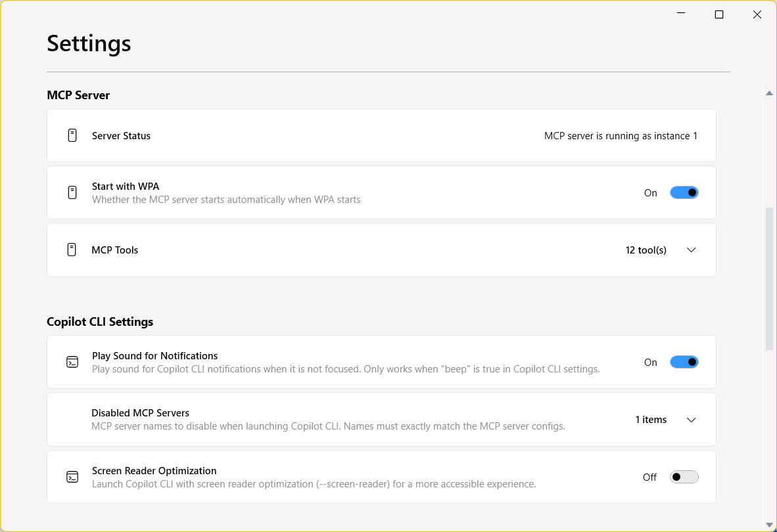
Task: Enable the Screen Reader Optimization toggle
Action: pyautogui.click(x=684, y=477)
